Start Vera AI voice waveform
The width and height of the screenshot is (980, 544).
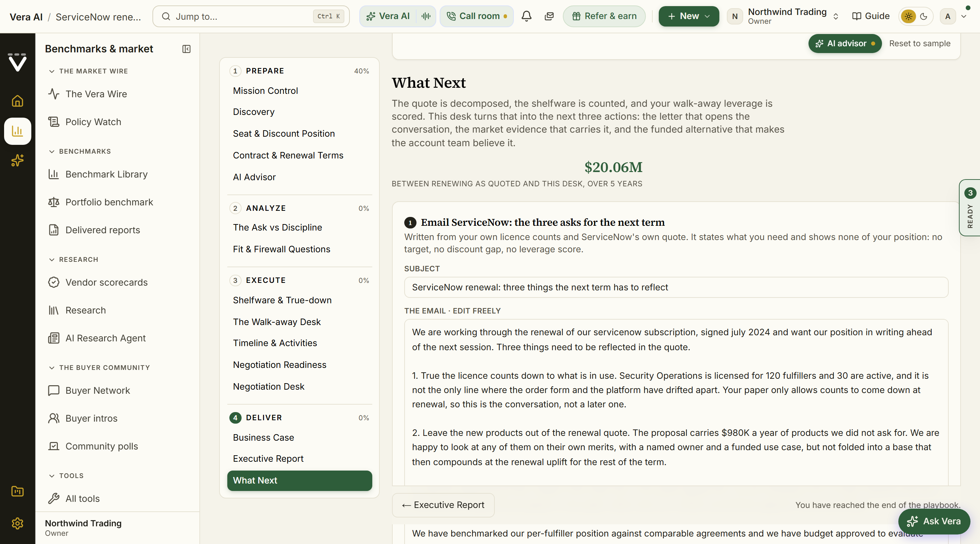tap(426, 16)
